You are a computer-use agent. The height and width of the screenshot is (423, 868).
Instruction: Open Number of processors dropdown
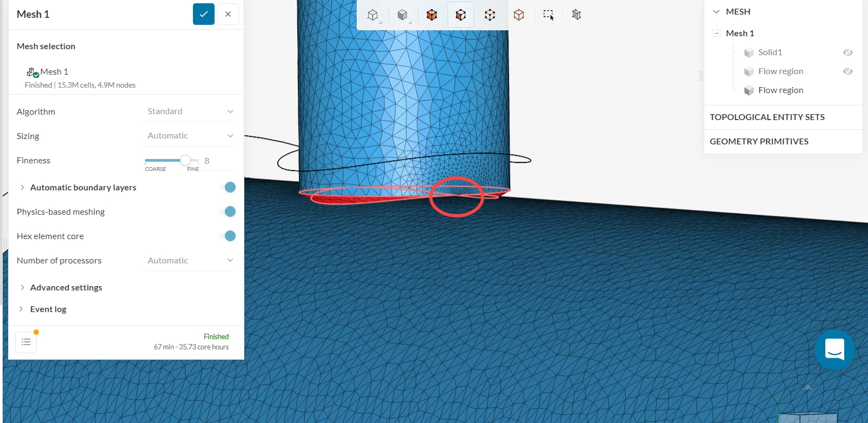coord(190,260)
